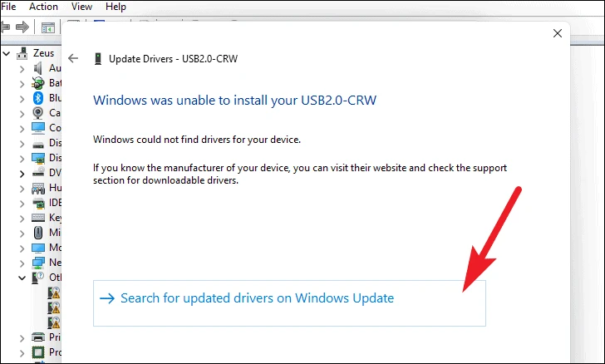The height and width of the screenshot is (364, 605).
Task: Close the Update Drivers dialog
Action: [557, 33]
